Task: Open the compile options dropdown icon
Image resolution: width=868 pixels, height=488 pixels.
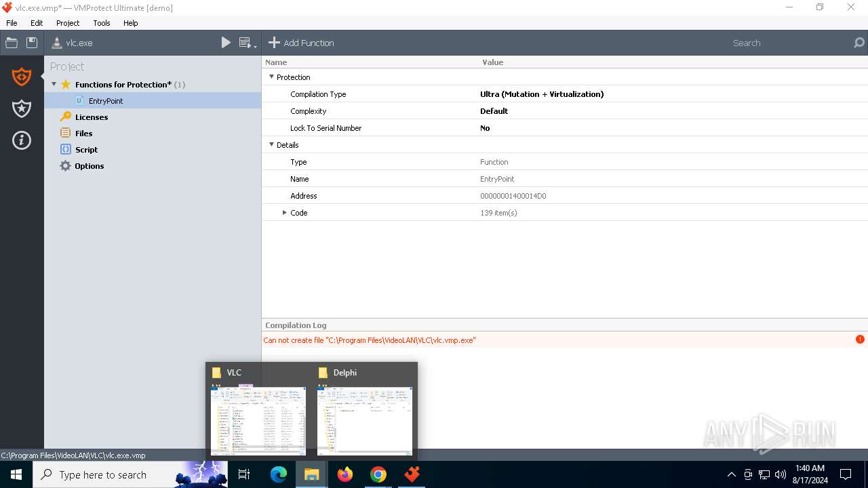Action: [248, 43]
